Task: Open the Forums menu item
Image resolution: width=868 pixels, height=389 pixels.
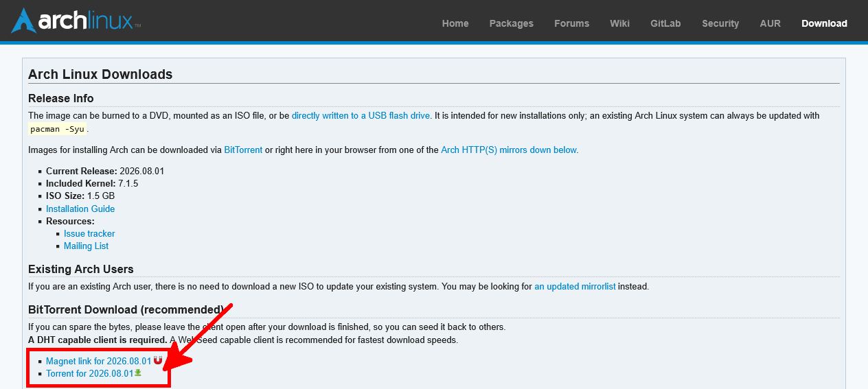Action: [572, 23]
